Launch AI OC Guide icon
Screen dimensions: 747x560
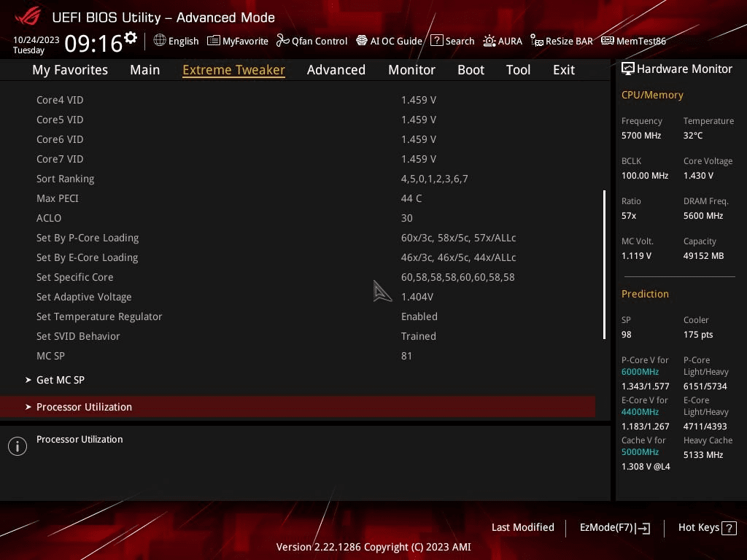coord(362,41)
